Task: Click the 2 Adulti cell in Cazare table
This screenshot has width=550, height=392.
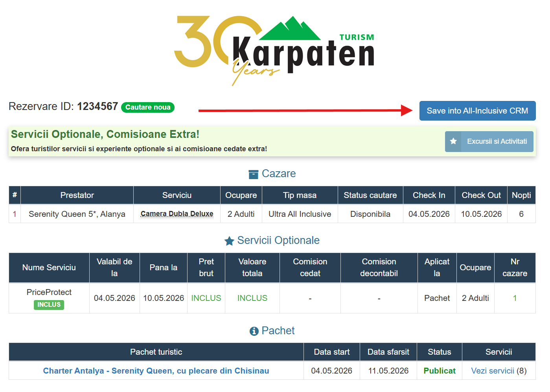Action: click(x=241, y=214)
